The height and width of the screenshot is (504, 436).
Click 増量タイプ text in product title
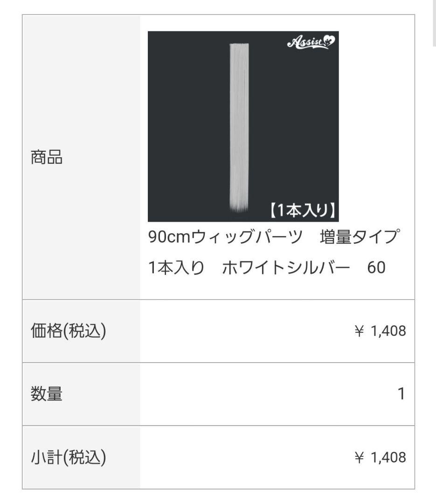[x=360, y=237]
